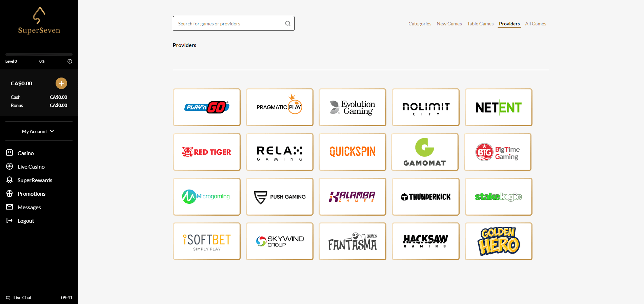The width and height of the screenshot is (644, 304).
Task: Click the Casino dice icon
Action: (9, 153)
